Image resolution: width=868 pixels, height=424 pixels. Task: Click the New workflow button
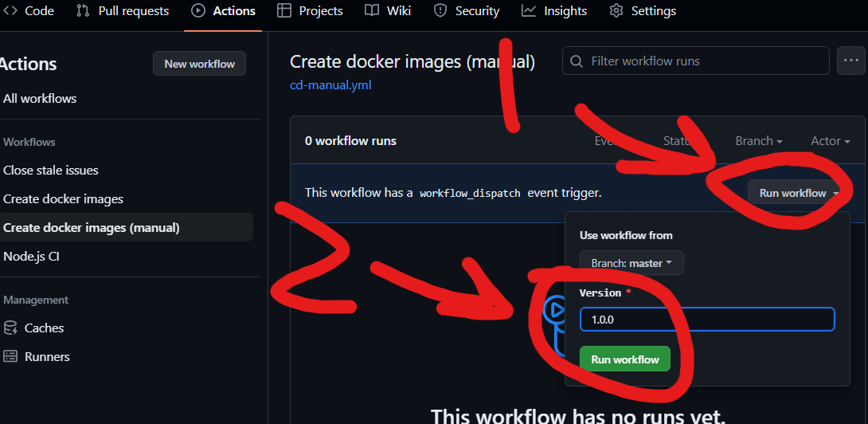pos(199,64)
